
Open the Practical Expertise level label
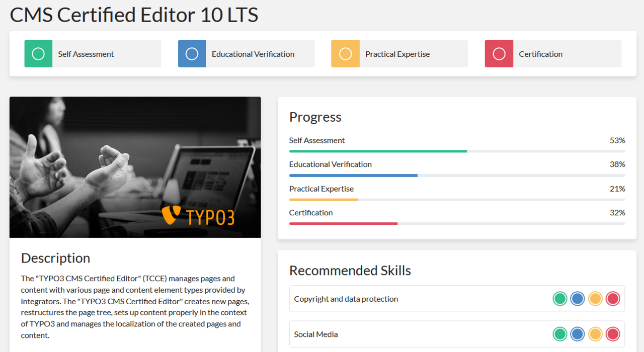coord(397,54)
